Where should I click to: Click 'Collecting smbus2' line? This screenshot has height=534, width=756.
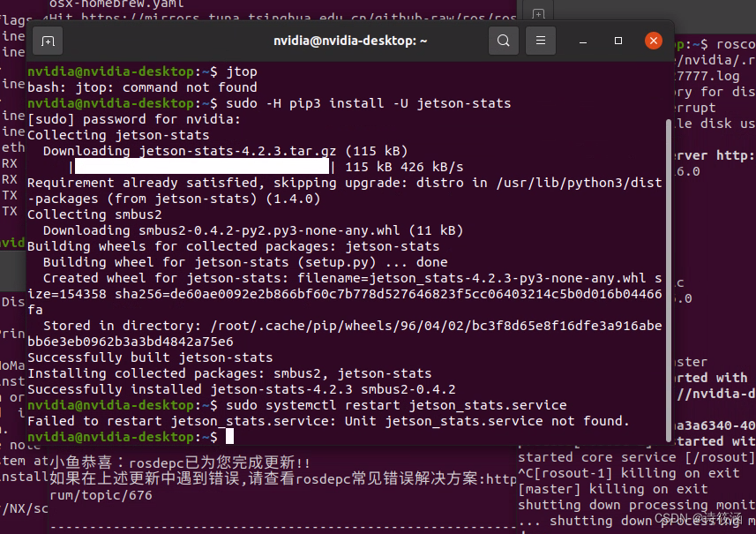click(x=94, y=214)
